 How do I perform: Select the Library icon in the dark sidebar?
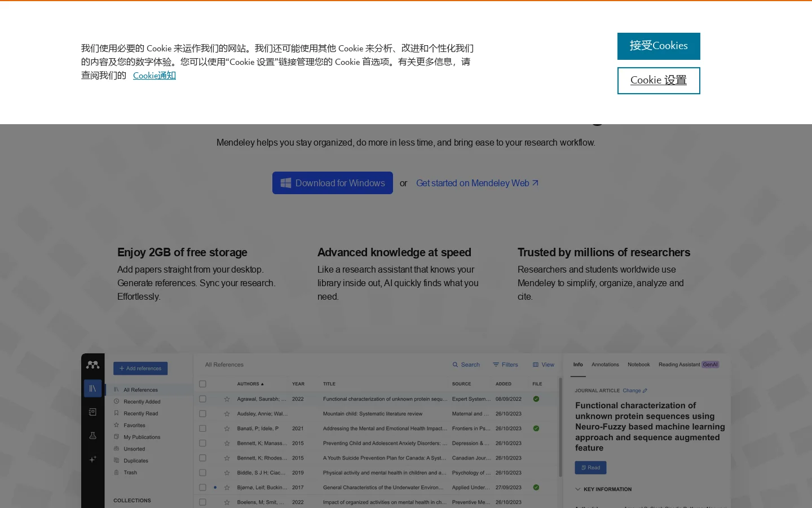tap(93, 388)
